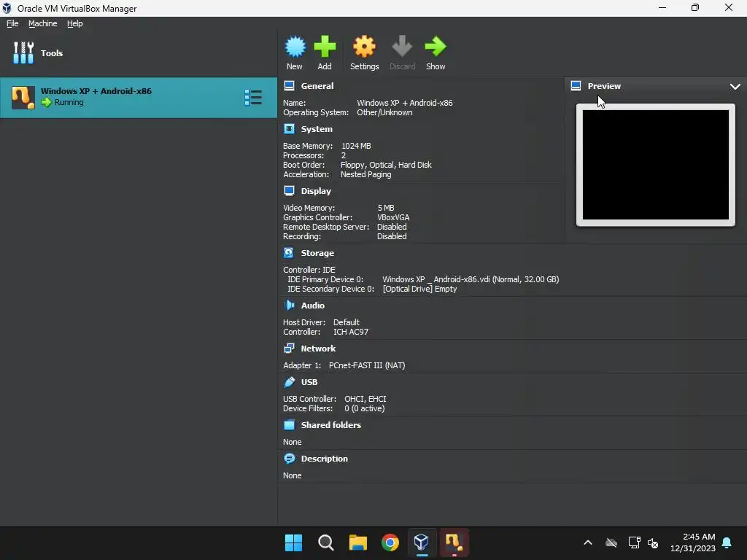The width and height of the screenshot is (747, 560).
Task: Click the 'Windows XP _ Android-x86.vdi' disk entry
Action: pos(471,279)
